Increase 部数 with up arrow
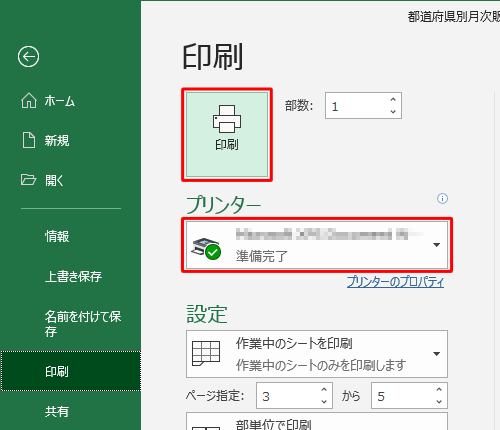 pyautogui.click(x=393, y=99)
